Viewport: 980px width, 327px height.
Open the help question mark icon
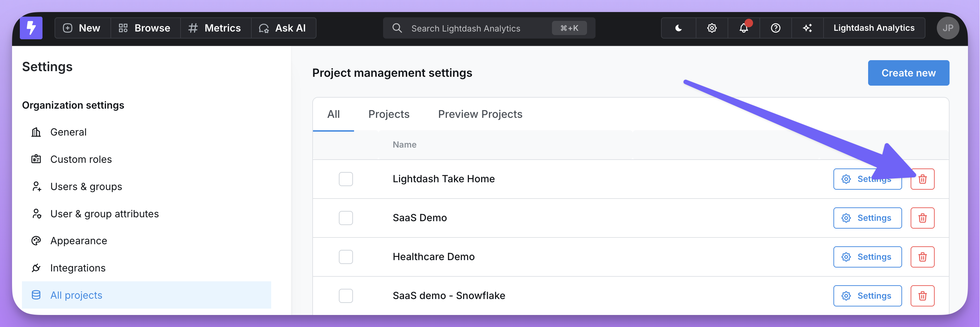click(775, 28)
